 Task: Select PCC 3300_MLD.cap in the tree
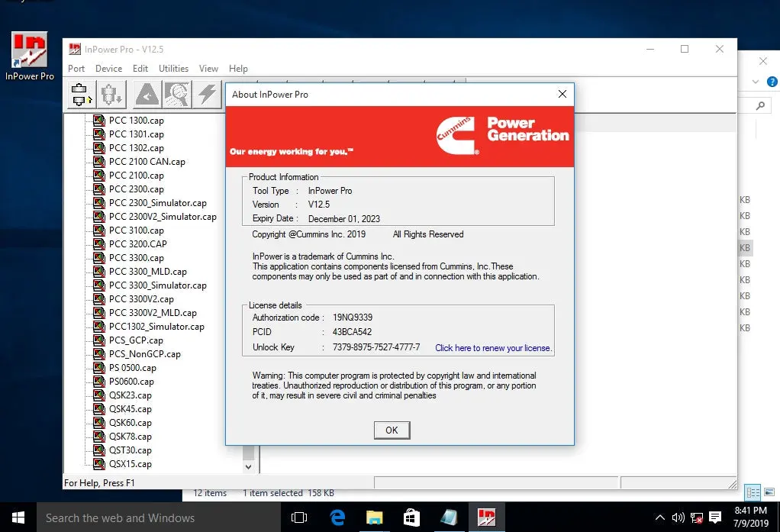click(148, 272)
